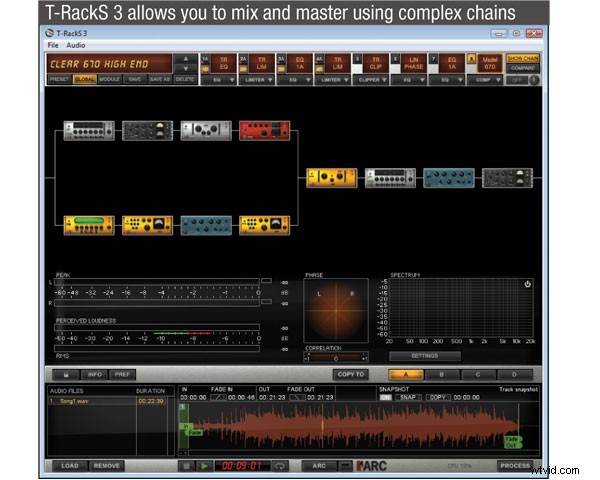The image size is (600, 480).
Task: Stop playback with the stop button
Action: (x=186, y=466)
